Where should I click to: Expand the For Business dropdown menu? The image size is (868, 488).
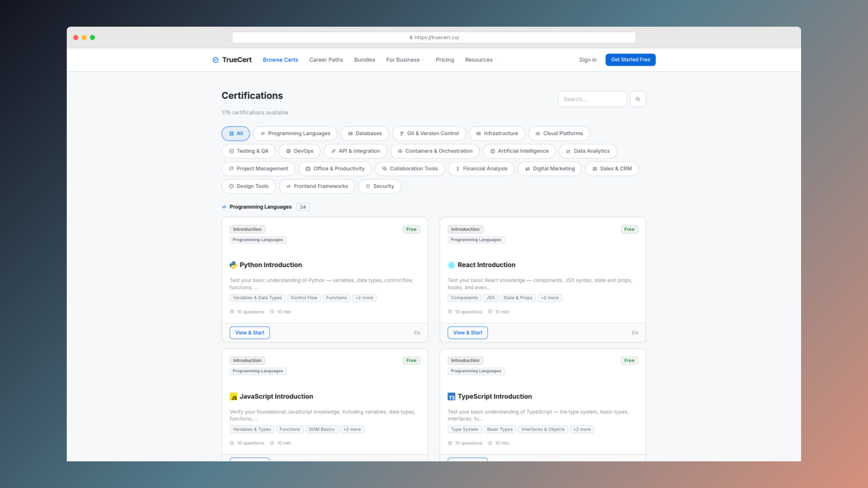(405, 60)
